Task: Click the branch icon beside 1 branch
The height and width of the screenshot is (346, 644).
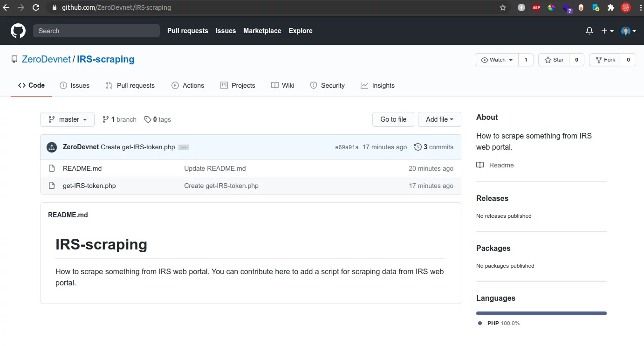Action: 106,119
